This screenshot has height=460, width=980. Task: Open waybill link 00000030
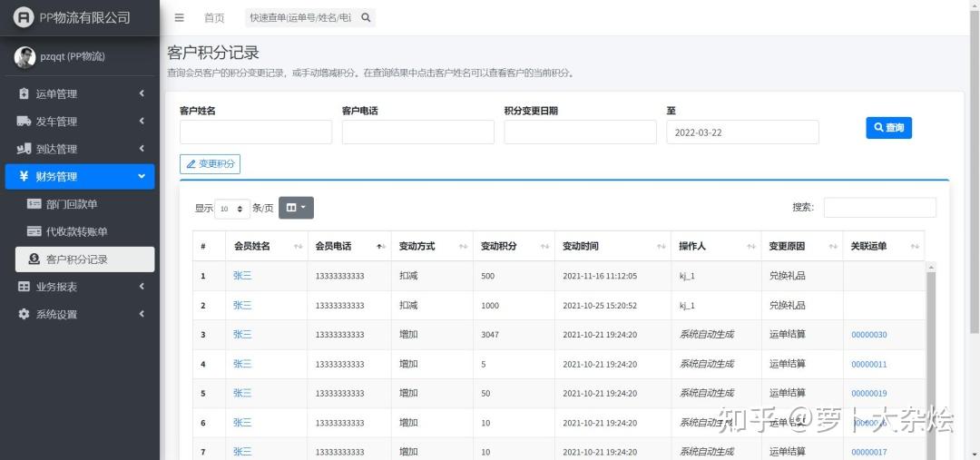(868, 335)
